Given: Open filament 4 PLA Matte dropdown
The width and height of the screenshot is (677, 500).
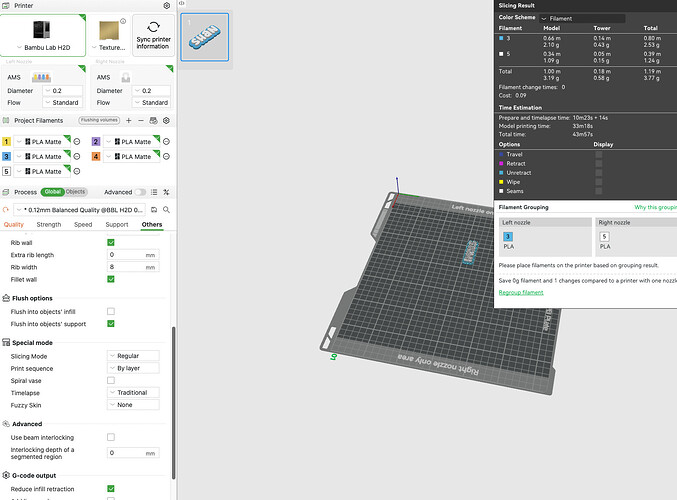Looking at the screenshot, I should point(132,156).
